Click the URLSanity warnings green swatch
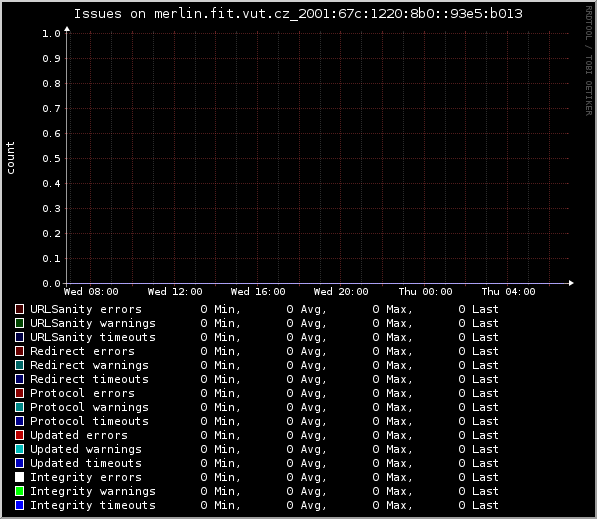The height and width of the screenshot is (519, 597). [19, 323]
